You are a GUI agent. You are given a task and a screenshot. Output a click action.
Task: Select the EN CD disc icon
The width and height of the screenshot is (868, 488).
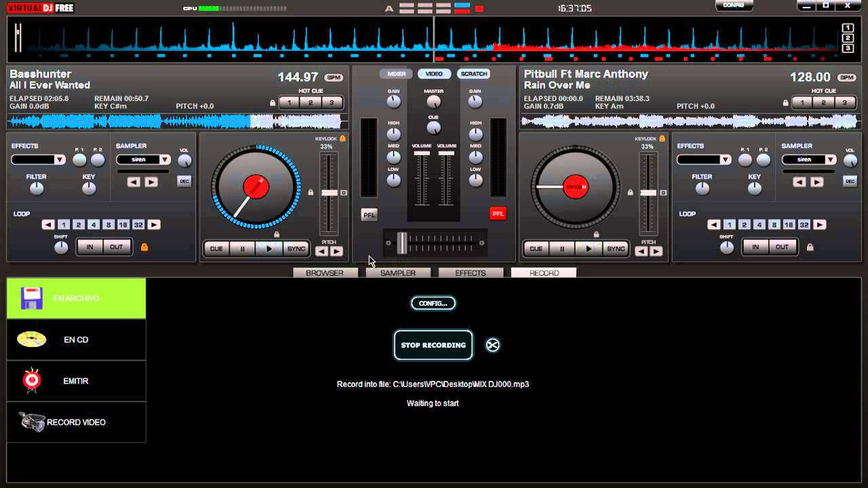coord(32,340)
